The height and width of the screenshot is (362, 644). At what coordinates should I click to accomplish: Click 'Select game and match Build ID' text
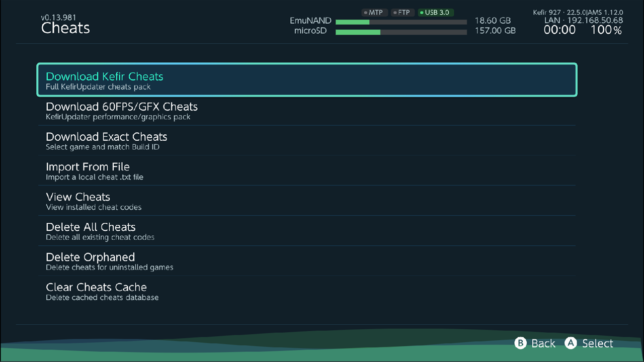pos(103,147)
